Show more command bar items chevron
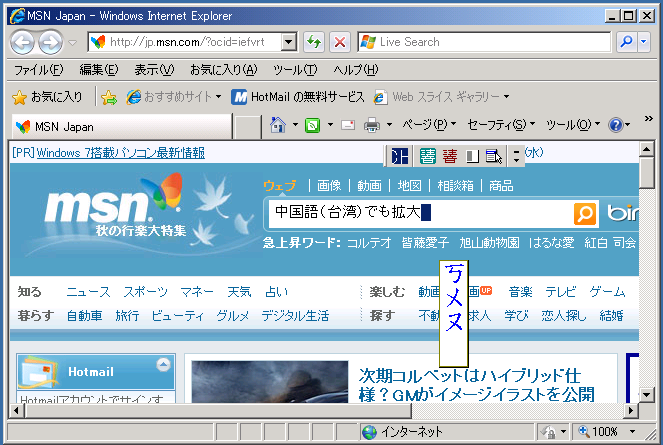The image size is (663, 445). (649, 119)
